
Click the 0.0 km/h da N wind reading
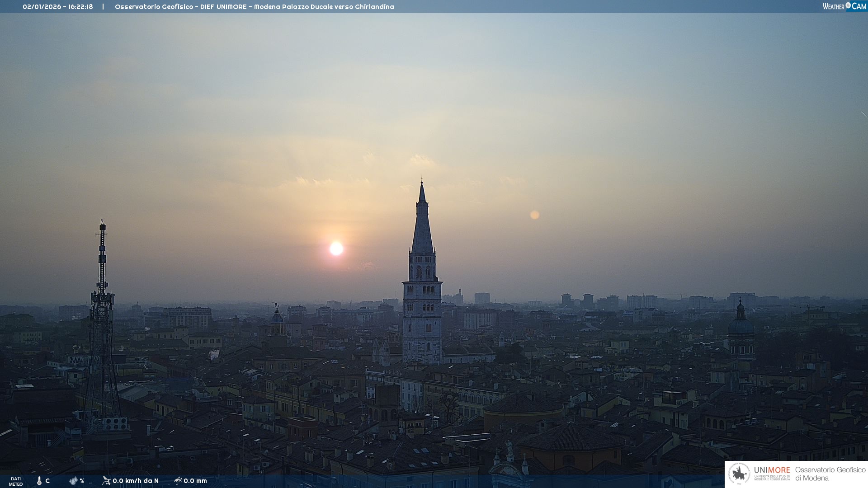tap(136, 481)
